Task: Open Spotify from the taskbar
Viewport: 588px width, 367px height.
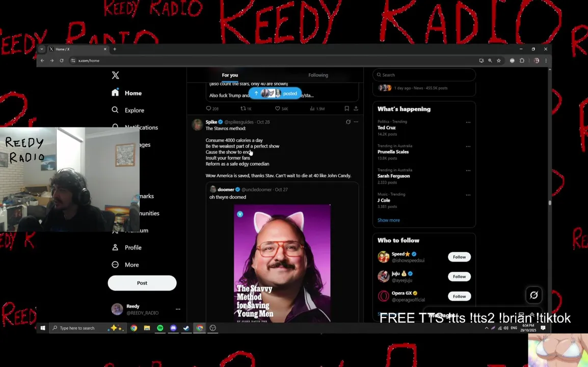Action: pyautogui.click(x=160, y=328)
